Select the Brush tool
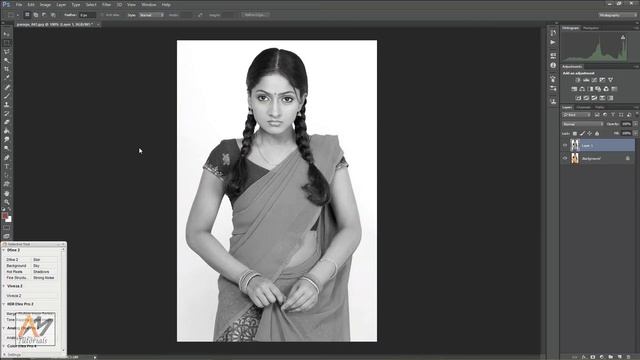Screen dimensions: 640x360 (7, 96)
